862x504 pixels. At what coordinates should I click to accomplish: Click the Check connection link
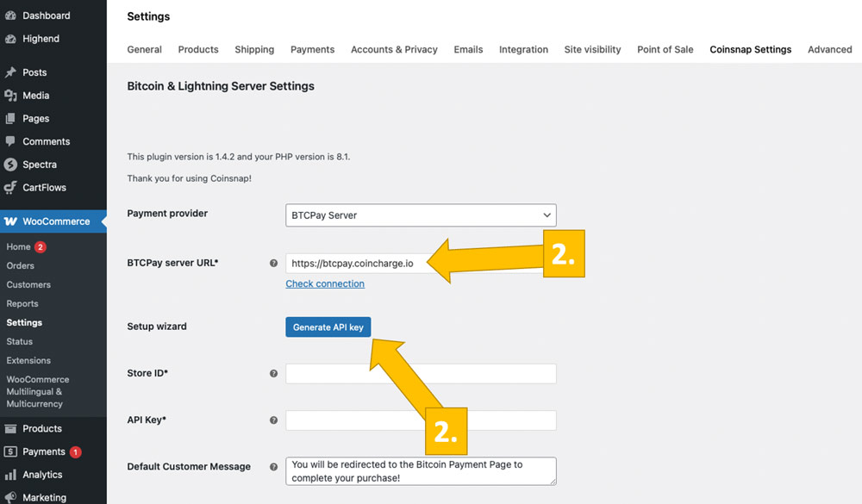coord(325,283)
